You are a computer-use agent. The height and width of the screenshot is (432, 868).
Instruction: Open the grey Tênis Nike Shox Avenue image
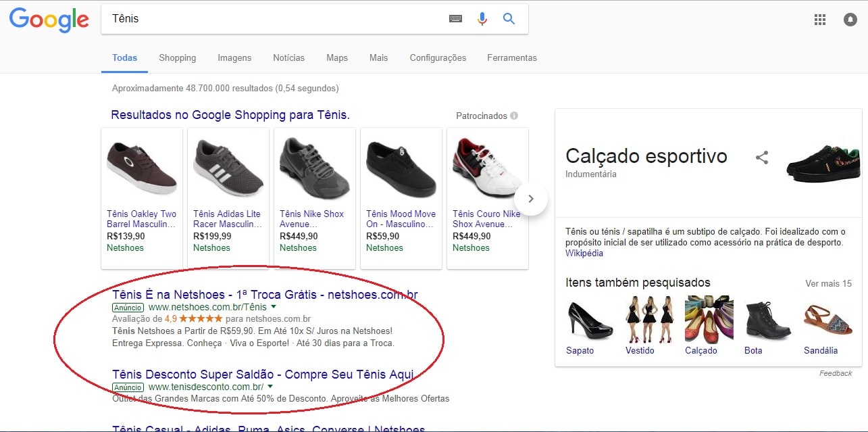tap(315, 167)
